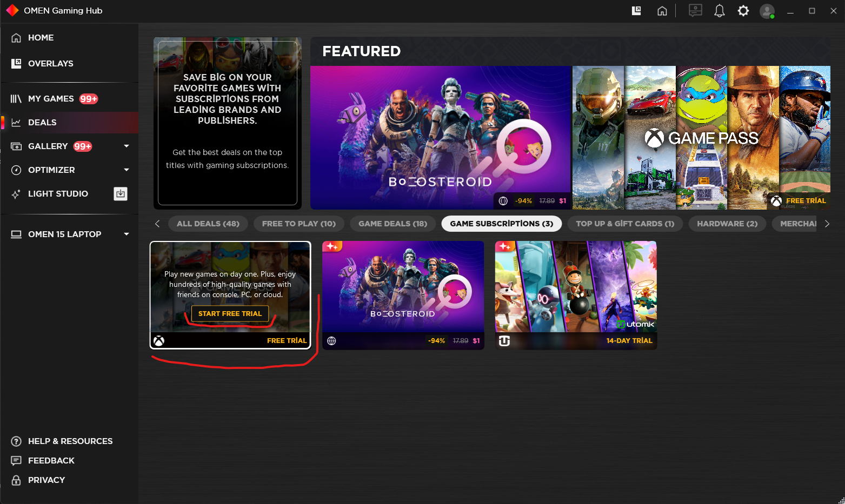Select TOP UP & GIFT CARDS (1) tab
The height and width of the screenshot is (504, 845).
[x=625, y=224]
